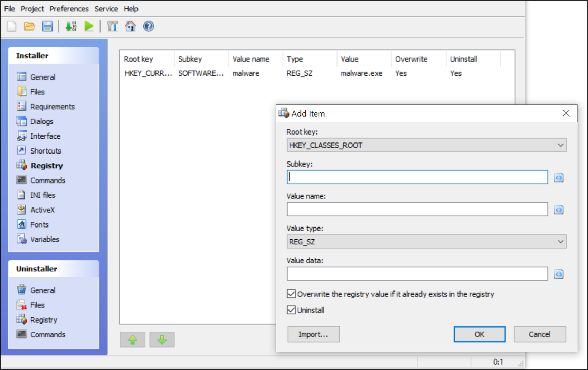
Task: Open the Project menu
Action: coord(32,9)
